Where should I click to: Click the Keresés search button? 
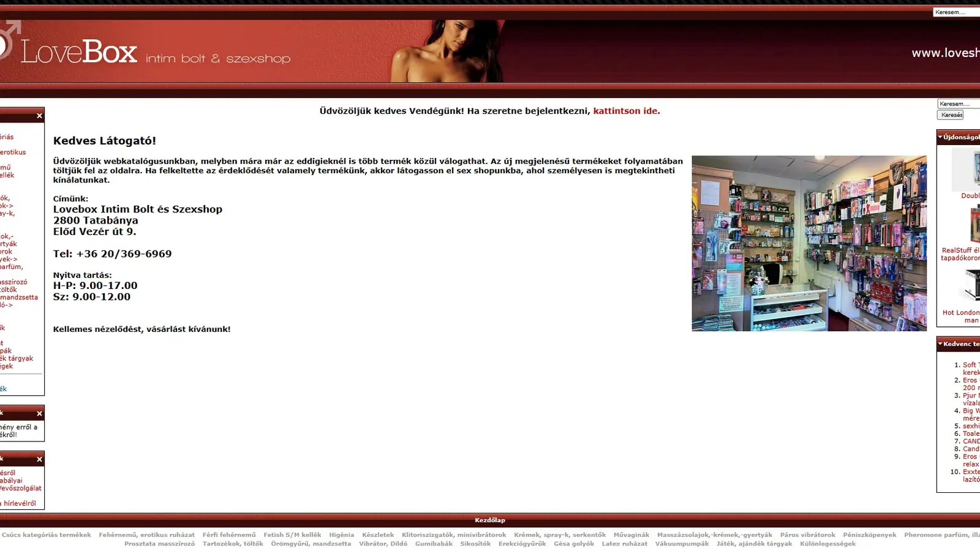pos(951,115)
